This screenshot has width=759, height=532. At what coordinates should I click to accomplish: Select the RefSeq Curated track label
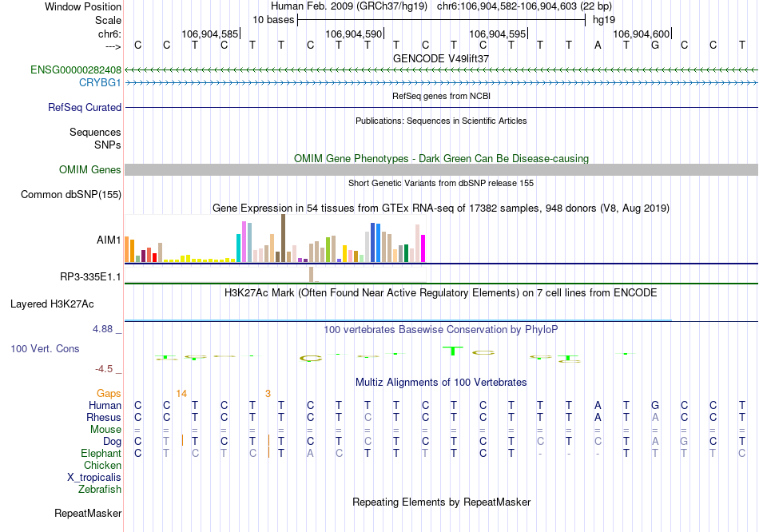point(84,108)
